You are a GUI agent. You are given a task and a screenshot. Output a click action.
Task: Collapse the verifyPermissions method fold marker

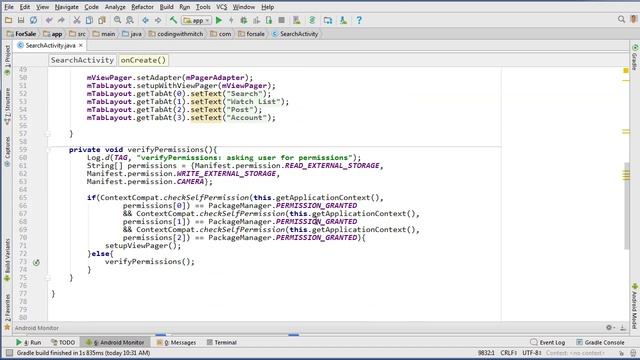point(48,150)
